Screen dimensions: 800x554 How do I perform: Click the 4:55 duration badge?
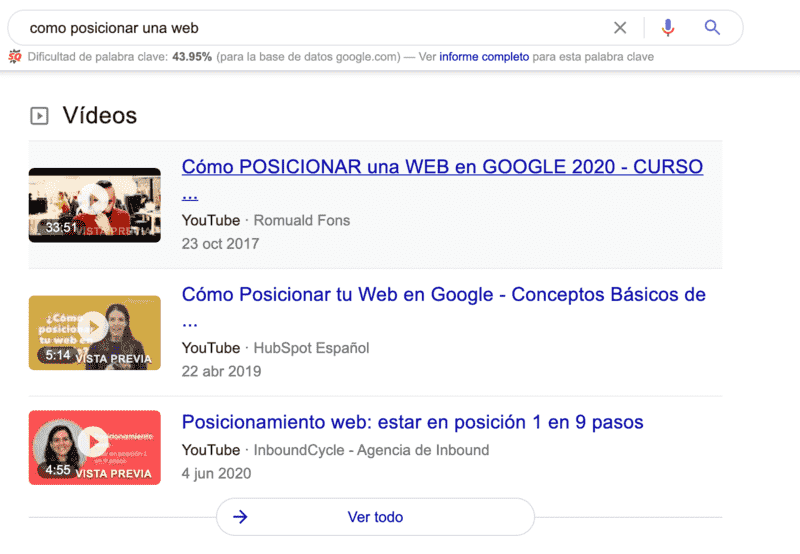coord(58,470)
